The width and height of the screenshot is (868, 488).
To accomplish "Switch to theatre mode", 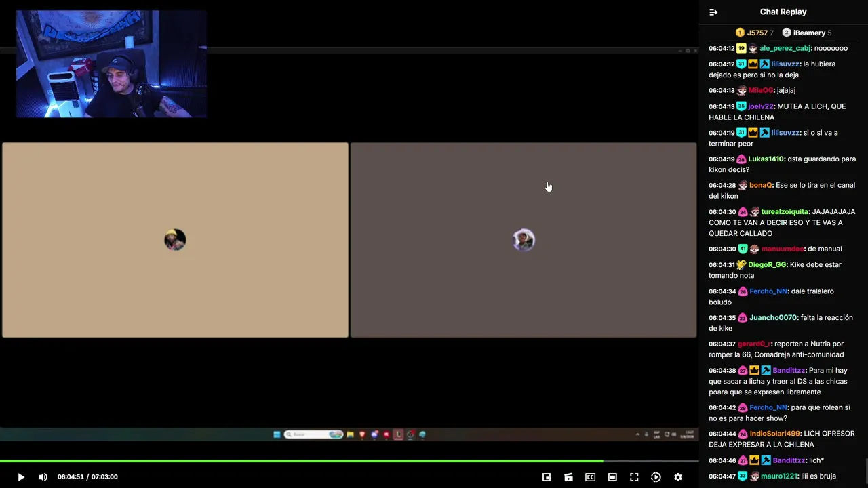I will tap(612, 477).
